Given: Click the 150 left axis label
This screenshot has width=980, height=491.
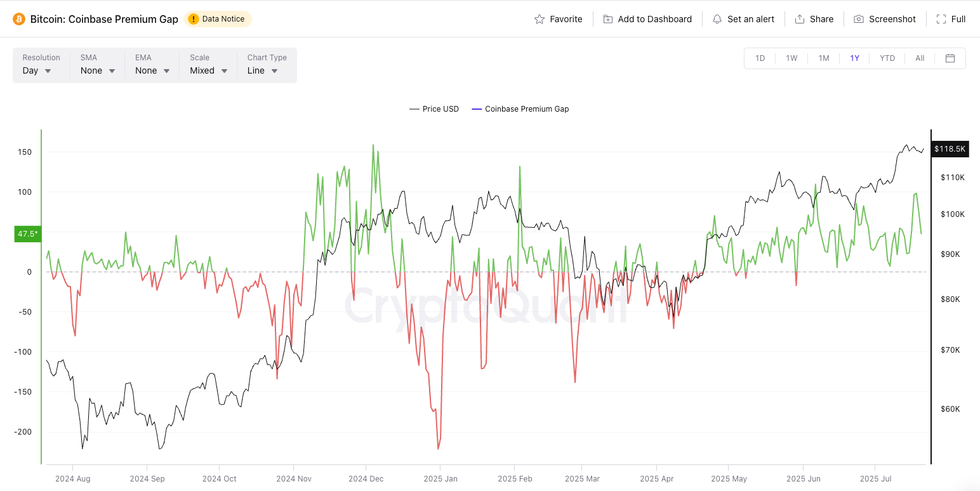Looking at the screenshot, I should point(25,152).
